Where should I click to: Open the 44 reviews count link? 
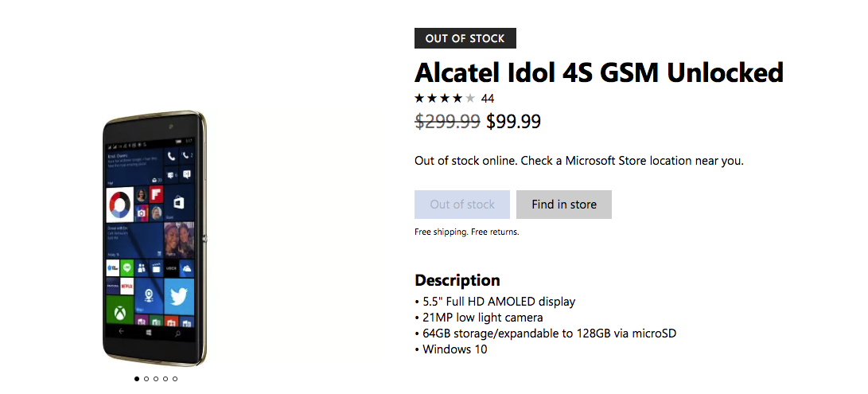click(488, 99)
